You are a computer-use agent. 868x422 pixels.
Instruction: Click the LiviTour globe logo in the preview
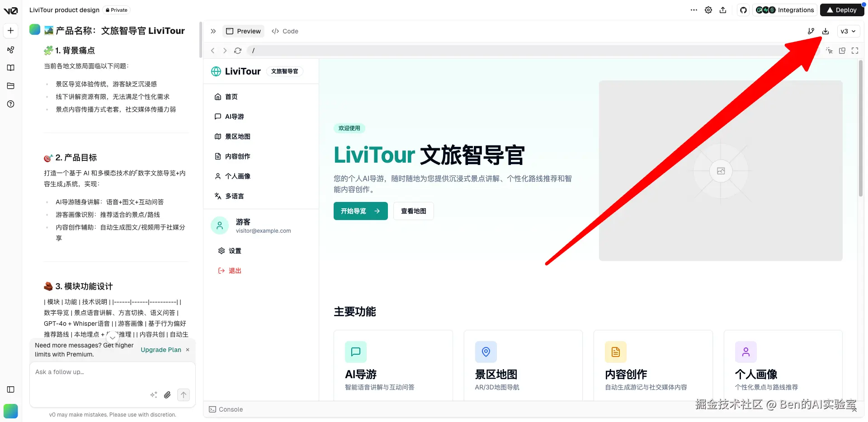(217, 71)
